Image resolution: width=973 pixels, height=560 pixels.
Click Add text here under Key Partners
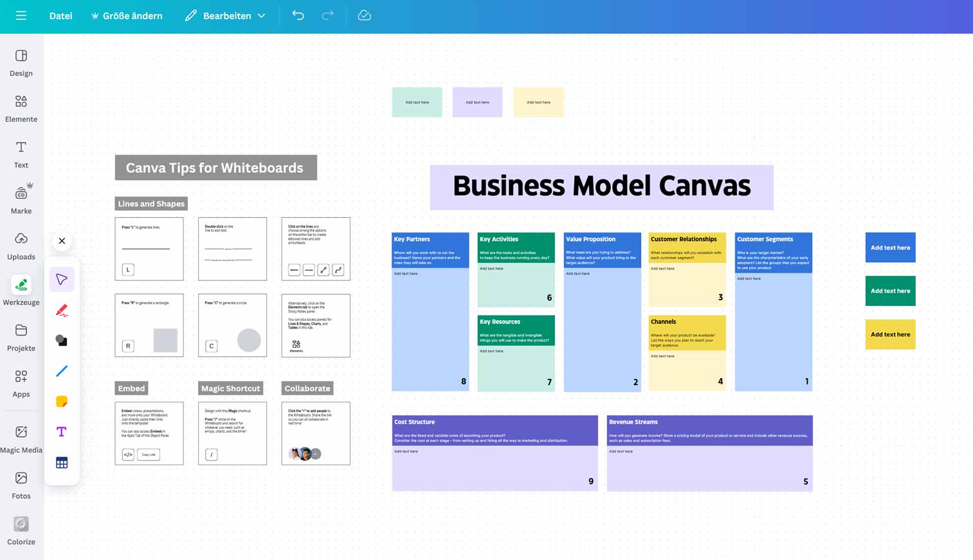coord(406,273)
